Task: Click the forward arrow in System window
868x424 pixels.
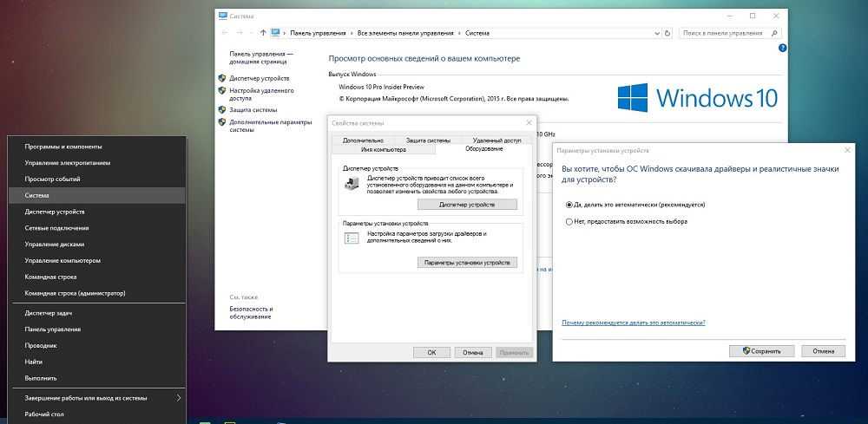Action: (240, 33)
